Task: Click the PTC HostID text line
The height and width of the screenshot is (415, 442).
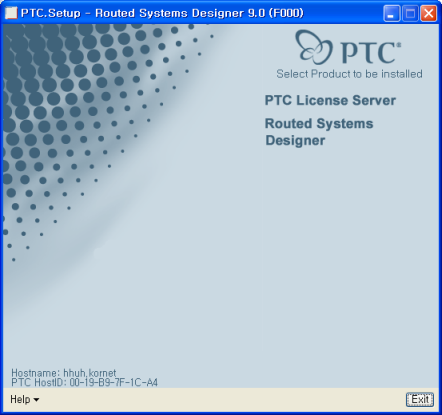Action: pos(84,382)
